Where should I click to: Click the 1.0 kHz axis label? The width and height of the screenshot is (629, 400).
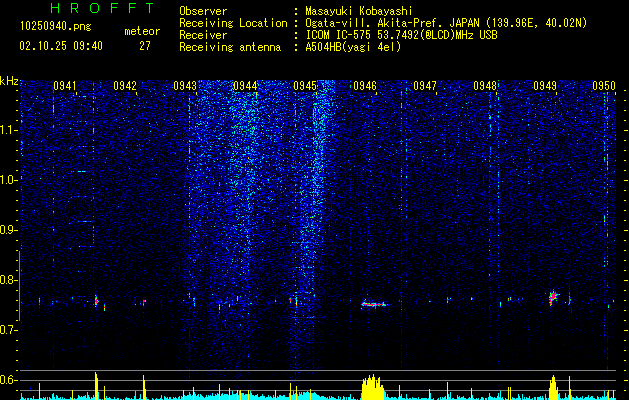click(7, 180)
